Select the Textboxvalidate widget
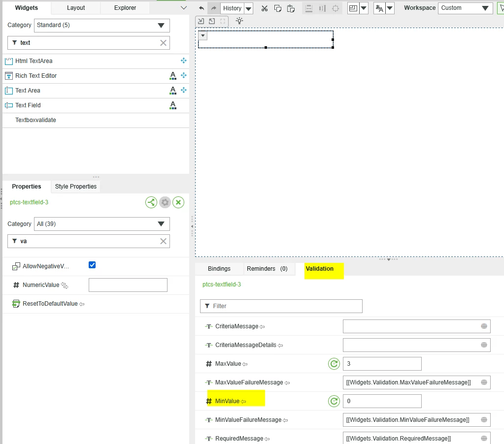The height and width of the screenshot is (444, 504). tap(96, 120)
